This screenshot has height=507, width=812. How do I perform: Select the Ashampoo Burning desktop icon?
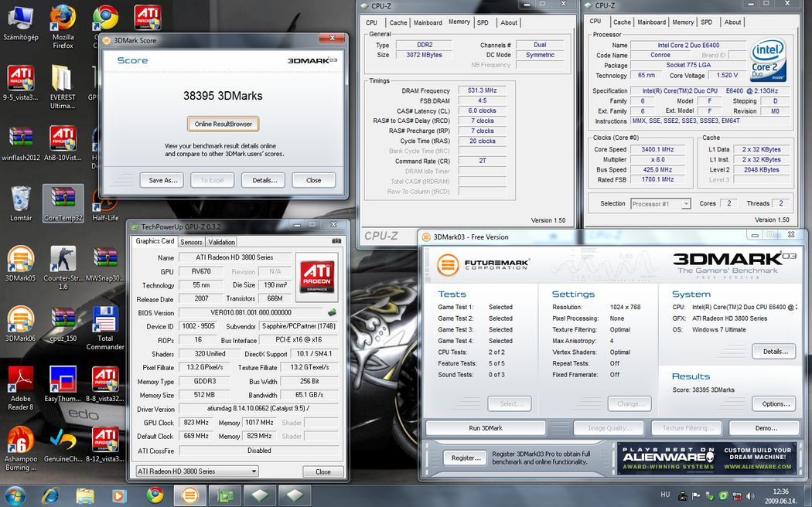(x=21, y=448)
